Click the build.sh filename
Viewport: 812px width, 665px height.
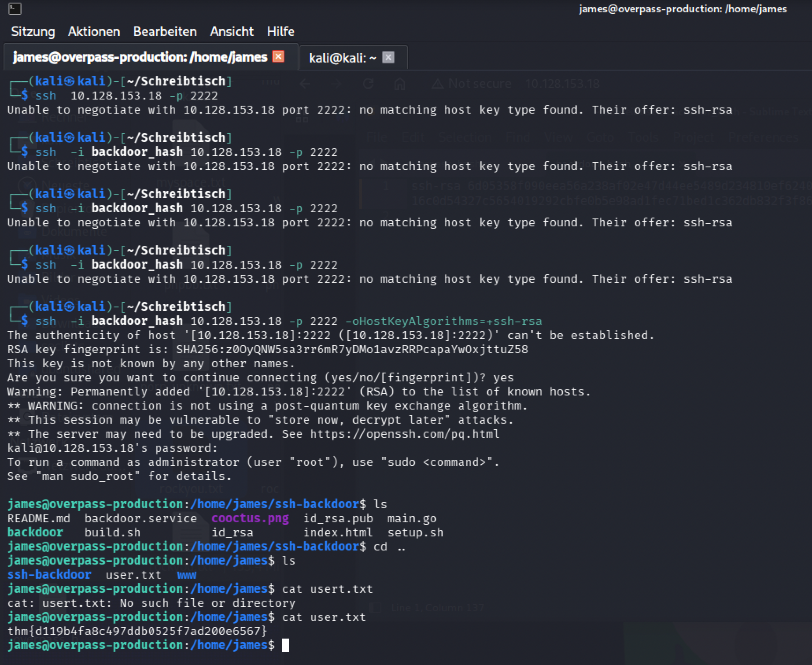pyautogui.click(x=112, y=532)
